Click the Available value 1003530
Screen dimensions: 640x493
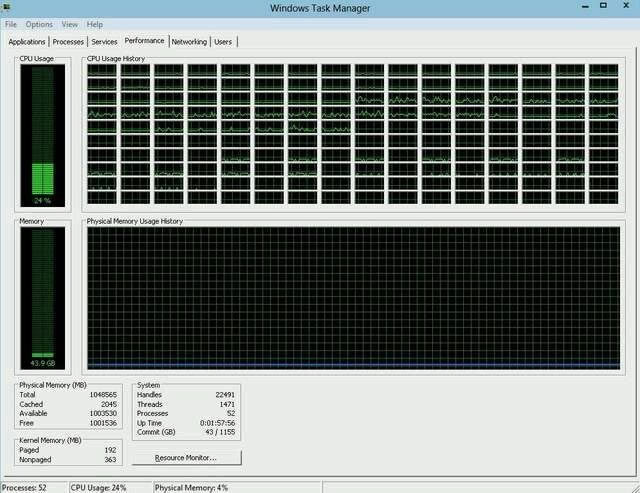pyautogui.click(x=103, y=413)
